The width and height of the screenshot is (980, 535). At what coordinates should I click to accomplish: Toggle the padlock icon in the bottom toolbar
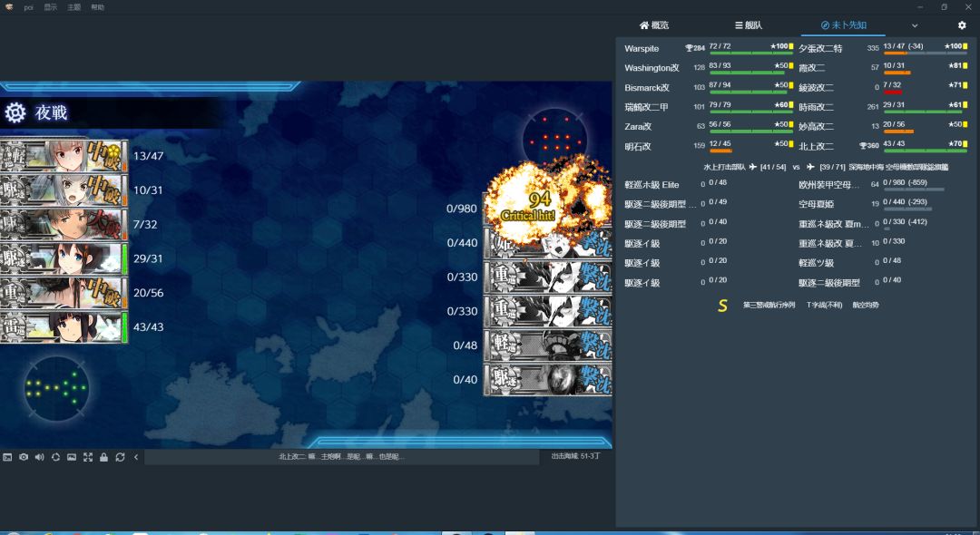tap(103, 457)
